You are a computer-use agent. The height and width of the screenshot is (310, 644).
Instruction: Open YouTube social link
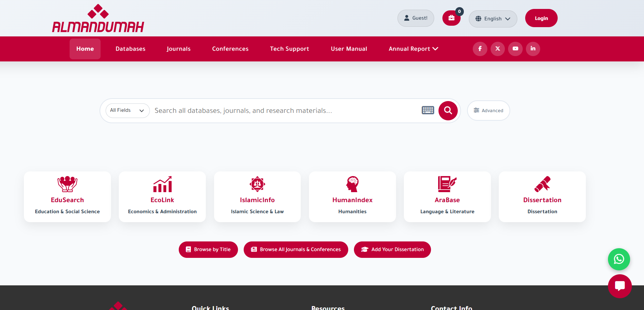tap(515, 49)
